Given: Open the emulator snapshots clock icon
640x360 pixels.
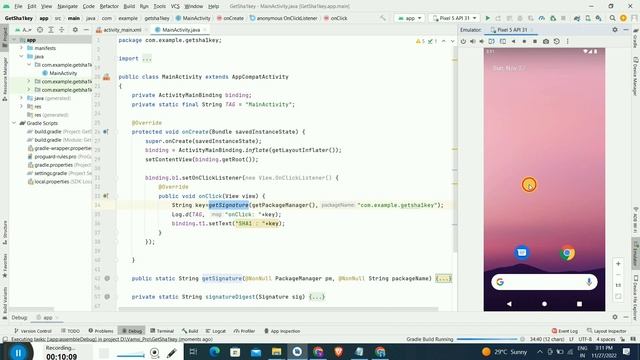Looking at the screenshot, I should (x=556, y=41).
